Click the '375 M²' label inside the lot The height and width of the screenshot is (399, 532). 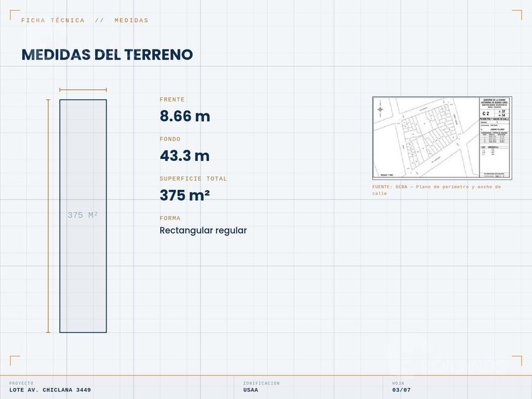point(83,215)
